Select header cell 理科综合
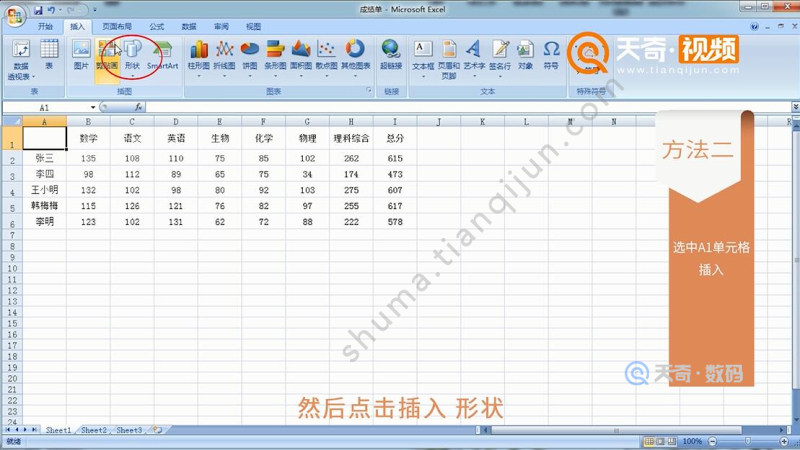800x450 pixels. pos(351,138)
